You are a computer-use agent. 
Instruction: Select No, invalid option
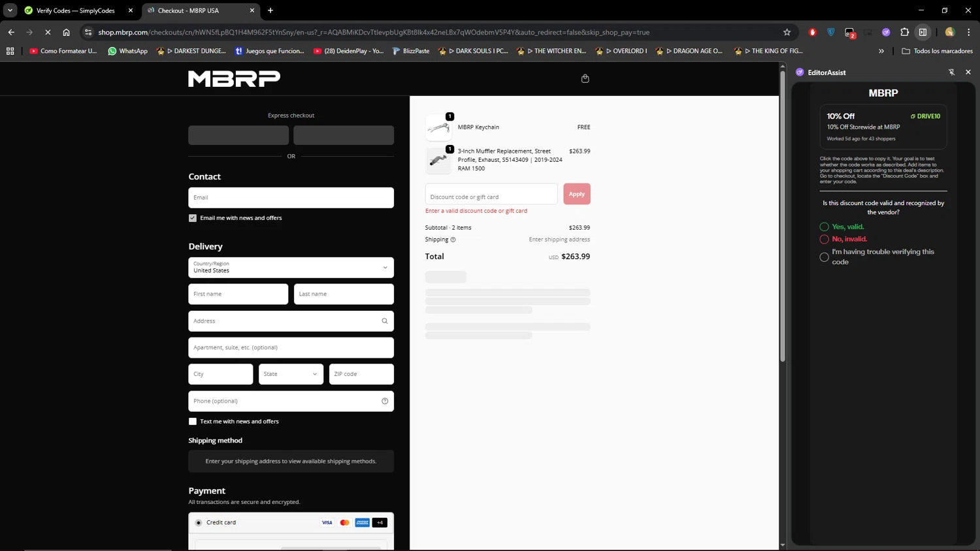click(825, 240)
